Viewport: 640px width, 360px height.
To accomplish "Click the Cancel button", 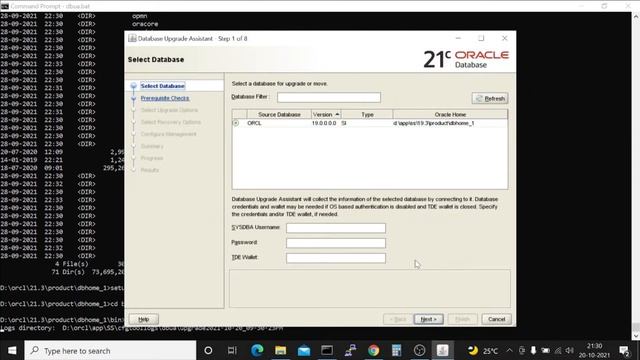I will 496,319.
